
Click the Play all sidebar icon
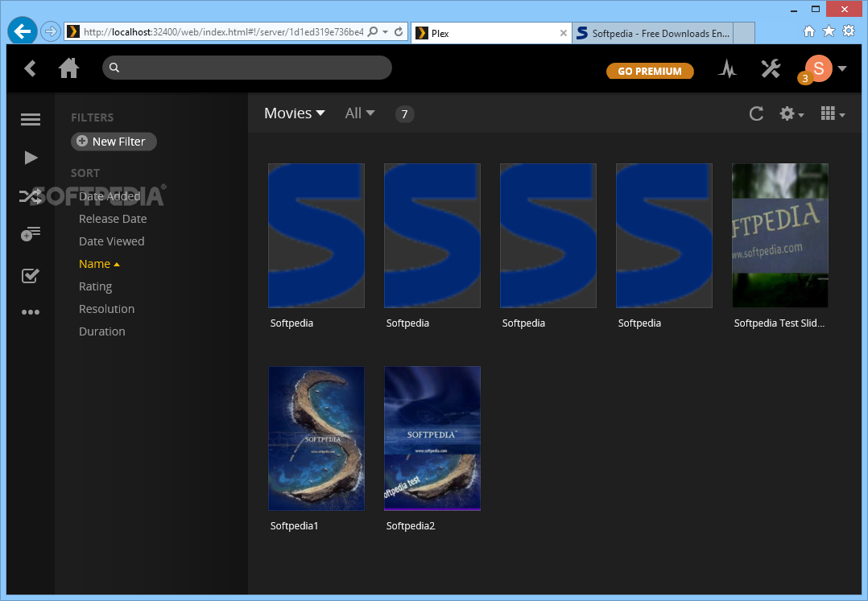31,158
